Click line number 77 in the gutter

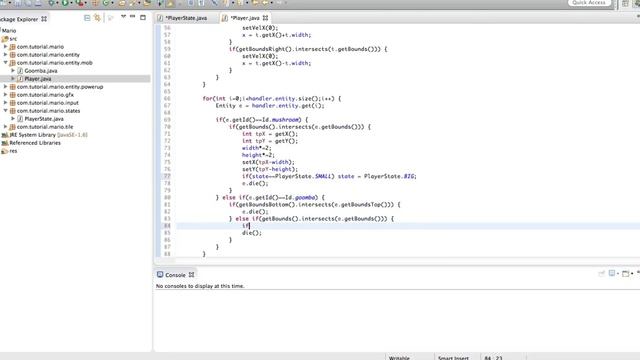(167, 176)
